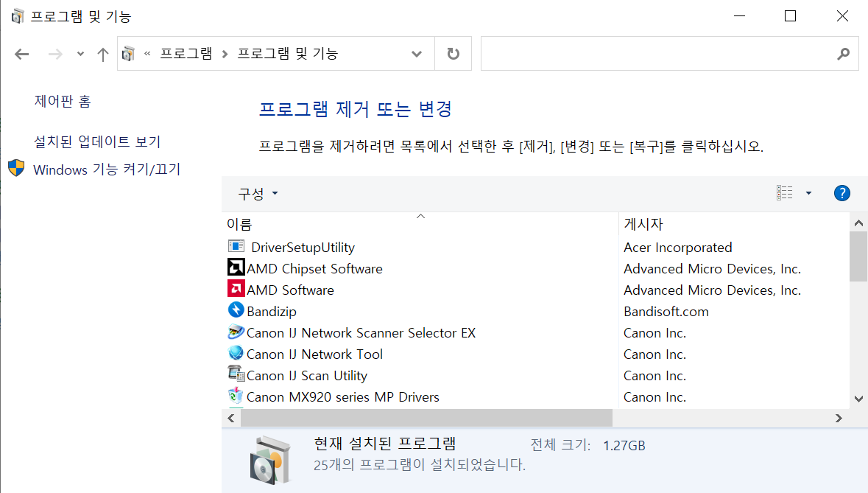Screen dimensions: 868x493
Task: Close the 프로그램 및 기능 window
Action: (842, 16)
